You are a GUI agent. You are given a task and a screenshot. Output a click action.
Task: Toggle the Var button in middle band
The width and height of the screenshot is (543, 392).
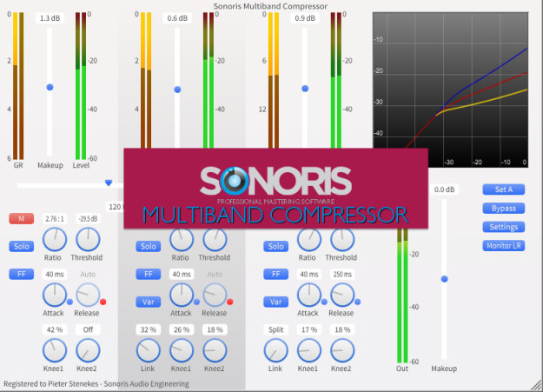click(149, 302)
